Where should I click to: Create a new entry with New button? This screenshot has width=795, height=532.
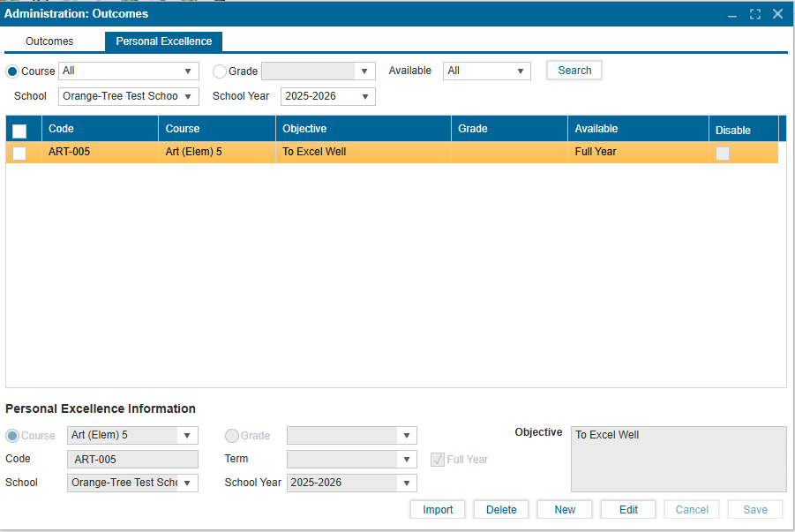[x=565, y=510]
